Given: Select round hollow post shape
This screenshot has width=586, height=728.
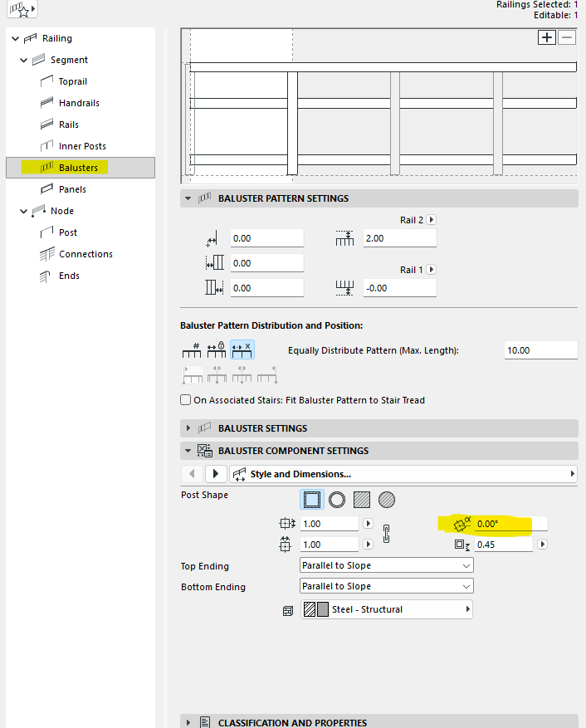Looking at the screenshot, I should coord(337,500).
